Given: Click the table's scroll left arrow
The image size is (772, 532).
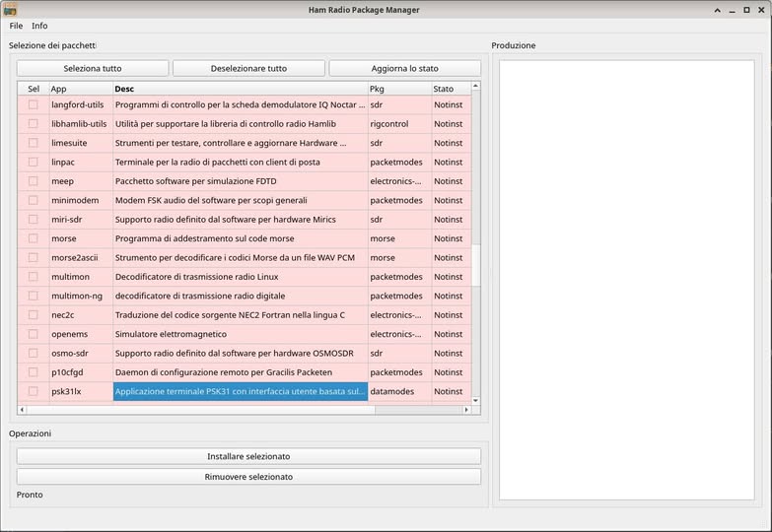Looking at the screenshot, I should click(22, 410).
